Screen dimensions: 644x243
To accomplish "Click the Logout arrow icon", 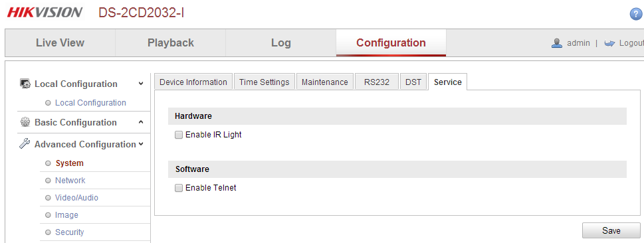I will (609, 43).
